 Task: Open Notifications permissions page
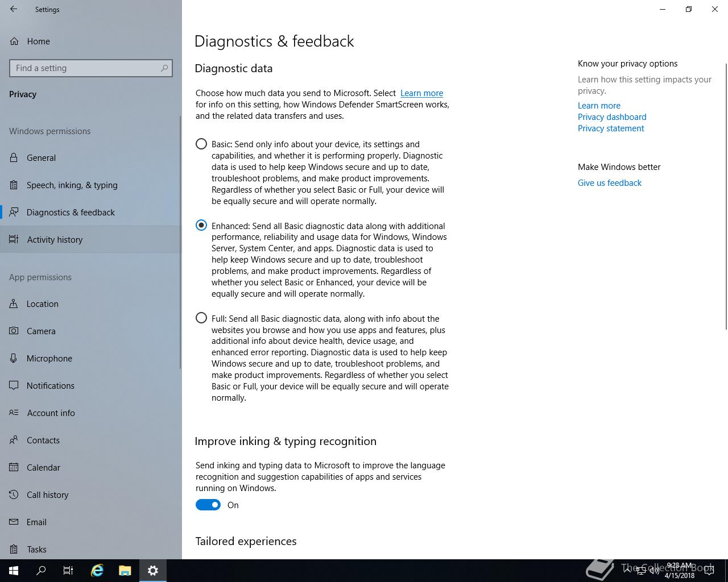[x=91, y=385]
